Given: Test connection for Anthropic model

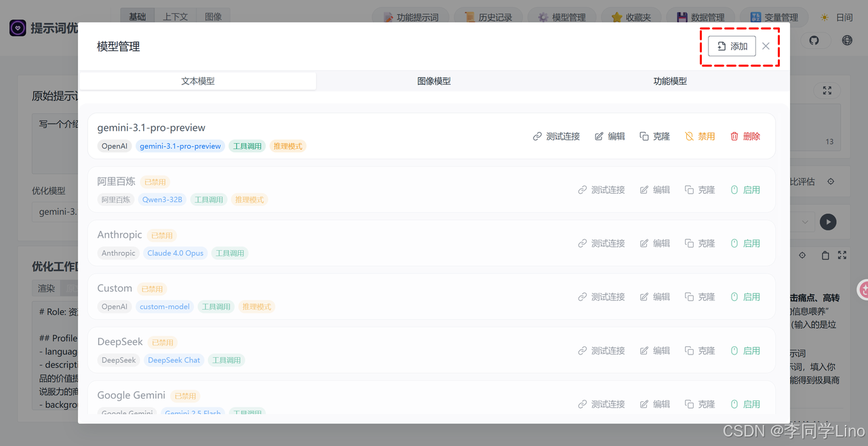Looking at the screenshot, I should (x=601, y=243).
